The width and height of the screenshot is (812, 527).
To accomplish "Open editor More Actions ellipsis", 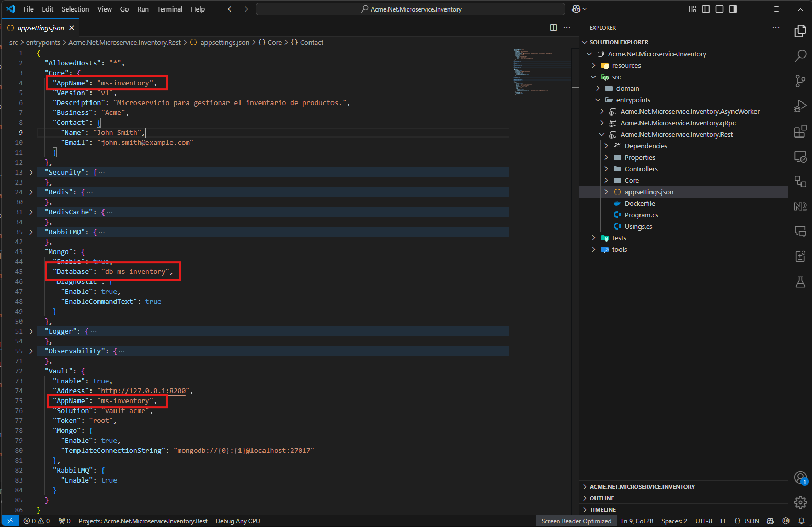I will (x=567, y=28).
